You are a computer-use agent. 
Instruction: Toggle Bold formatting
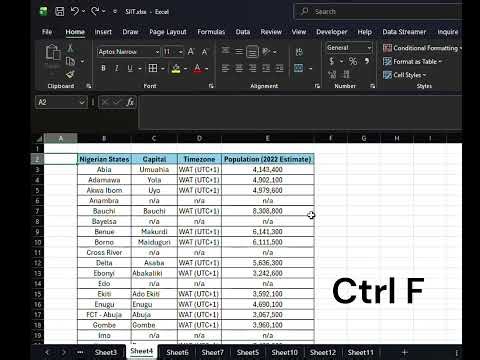(x=103, y=68)
